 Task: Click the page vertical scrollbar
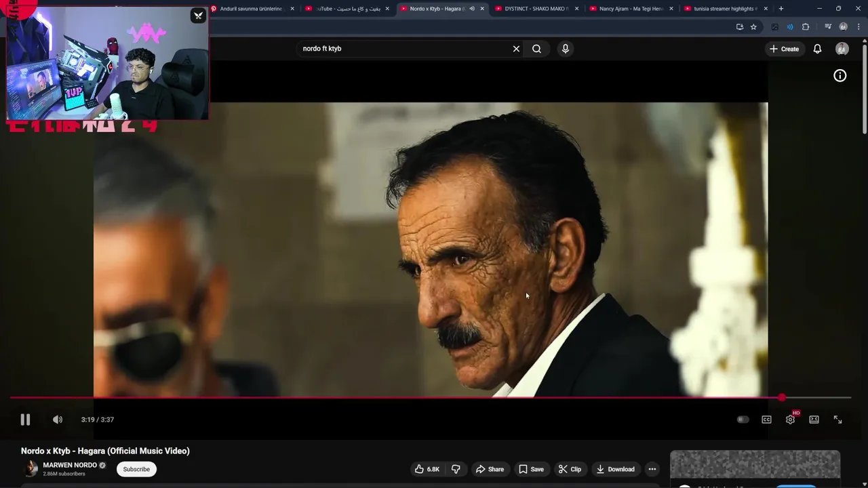[864, 88]
